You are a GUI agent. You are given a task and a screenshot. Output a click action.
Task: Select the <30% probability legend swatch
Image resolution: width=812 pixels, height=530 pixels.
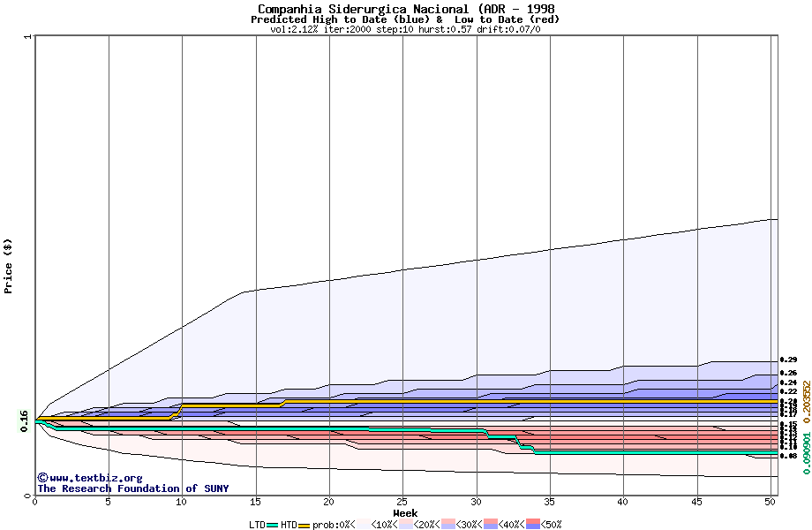(447, 525)
